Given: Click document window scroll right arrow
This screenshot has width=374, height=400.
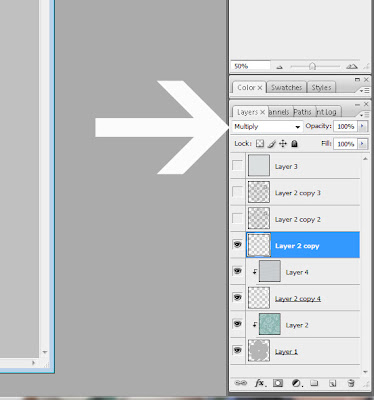Looking at the screenshot, I should click(33, 363).
